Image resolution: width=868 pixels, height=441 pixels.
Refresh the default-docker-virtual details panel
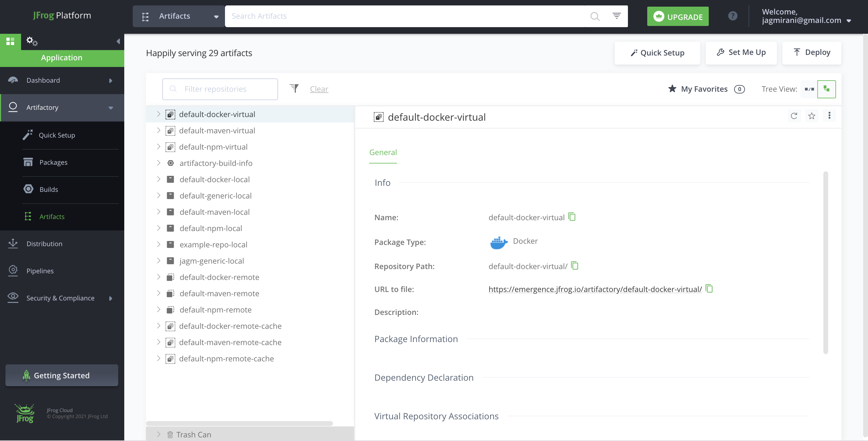tap(794, 116)
